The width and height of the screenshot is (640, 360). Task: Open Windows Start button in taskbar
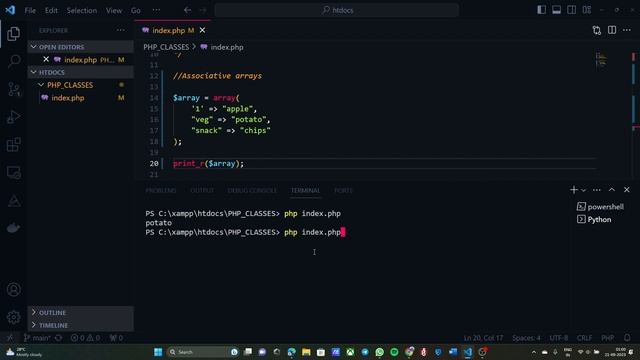coord(158,352)
